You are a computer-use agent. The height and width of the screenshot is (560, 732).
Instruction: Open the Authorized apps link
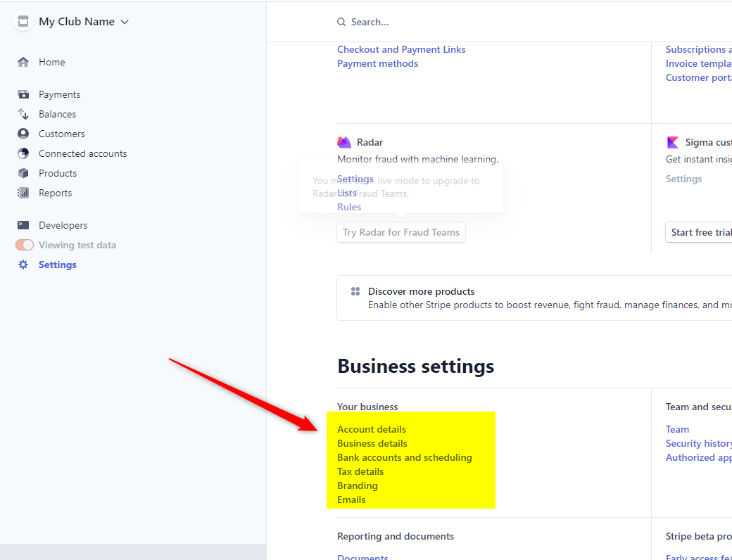coord(699,457)
